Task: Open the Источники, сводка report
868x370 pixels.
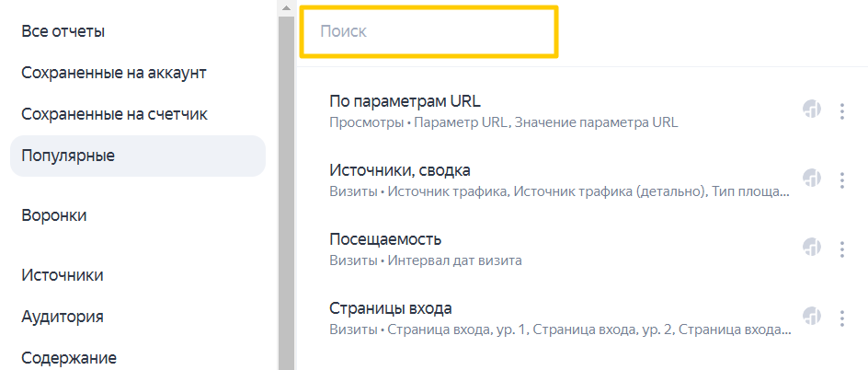Action: click(400, 170)
